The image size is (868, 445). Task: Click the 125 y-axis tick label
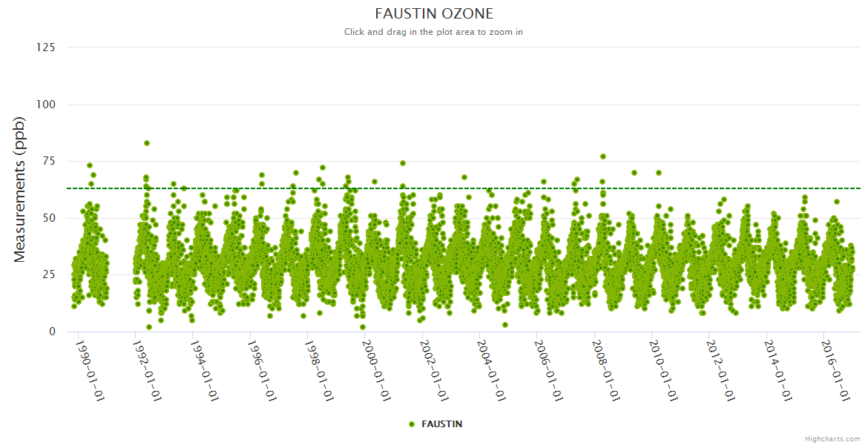pos(46,47)
